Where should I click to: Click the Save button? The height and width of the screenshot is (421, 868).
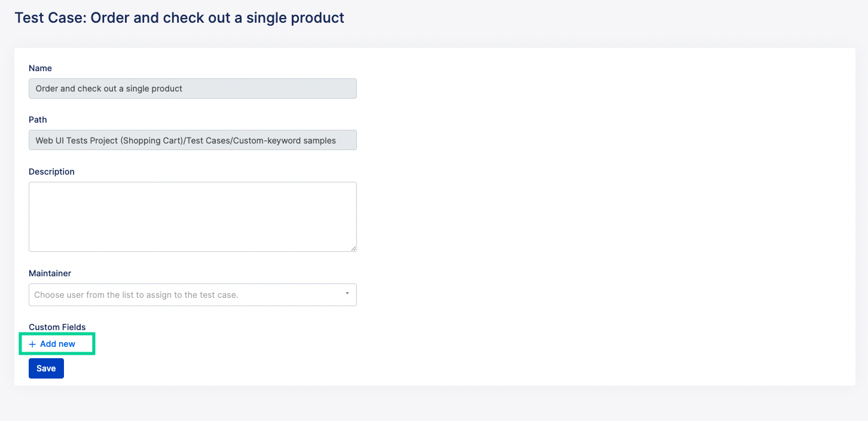(x=46, y=368)
